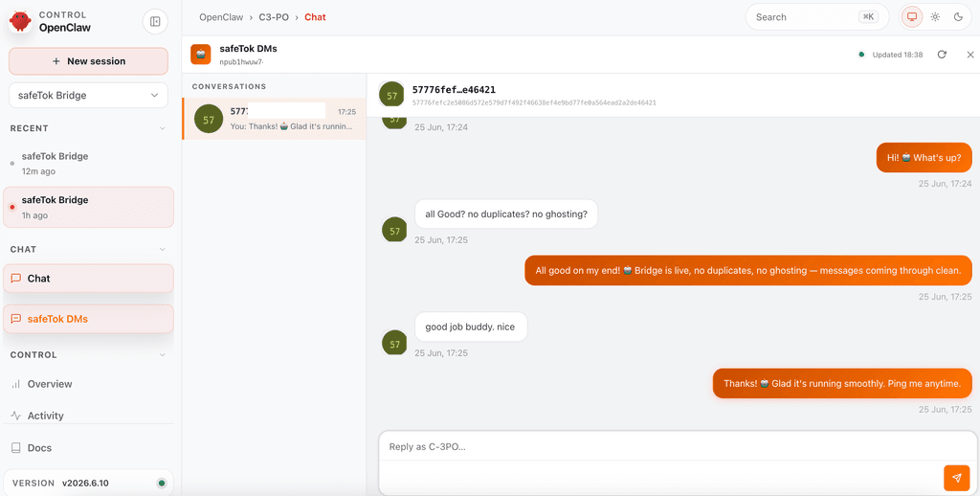
Task: Collapse the CONTROL section chevron
Action: click(x=163, y=355)
